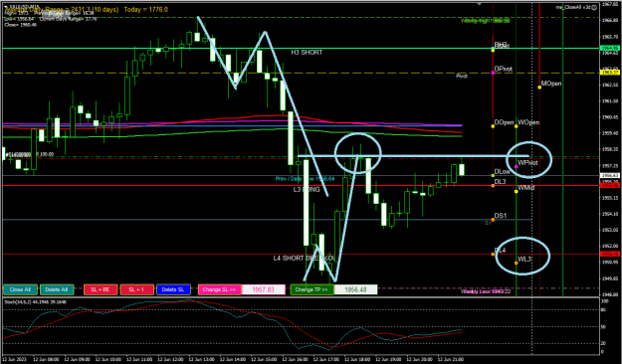
Task: Select the WL3 orange dot marker
Action: tap(517, 263)
